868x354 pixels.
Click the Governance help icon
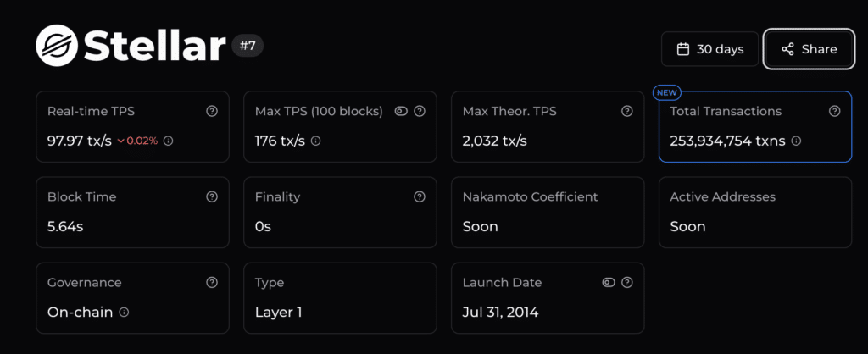point(212,282)
